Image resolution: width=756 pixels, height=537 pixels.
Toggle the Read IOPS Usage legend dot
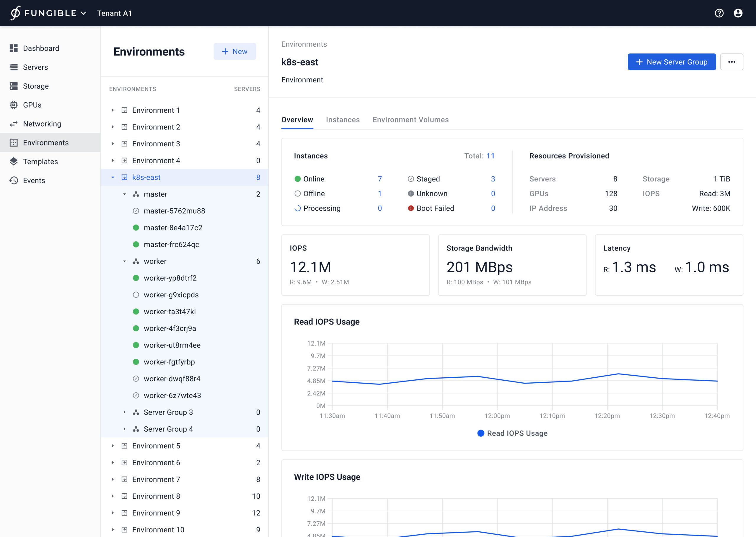click(x=481, y=433)
